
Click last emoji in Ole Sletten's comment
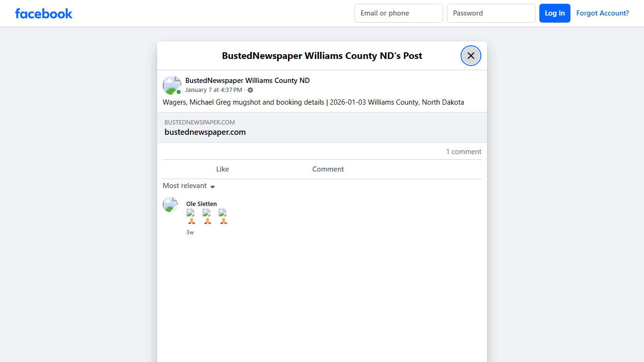tap(223, 217)
